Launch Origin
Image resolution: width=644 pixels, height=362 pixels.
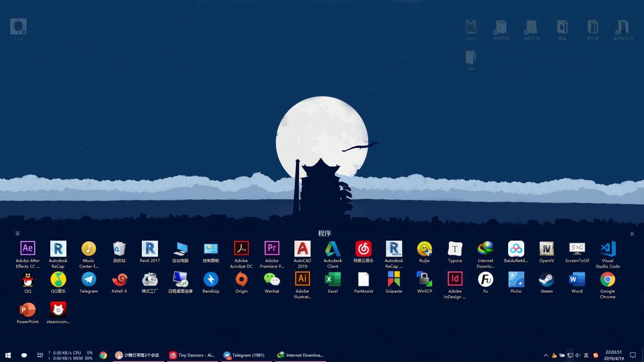241,283
